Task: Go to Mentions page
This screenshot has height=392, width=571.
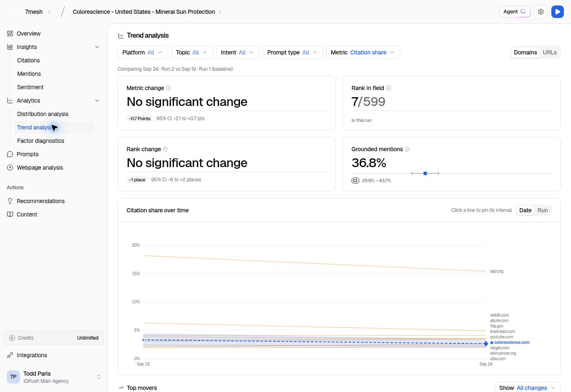Action: point(29,74)
